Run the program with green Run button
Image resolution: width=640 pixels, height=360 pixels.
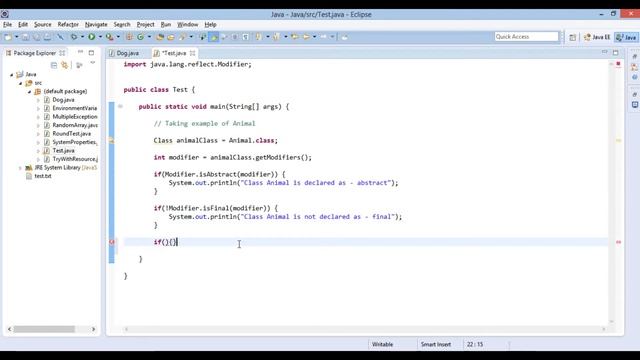pos(91,37)
